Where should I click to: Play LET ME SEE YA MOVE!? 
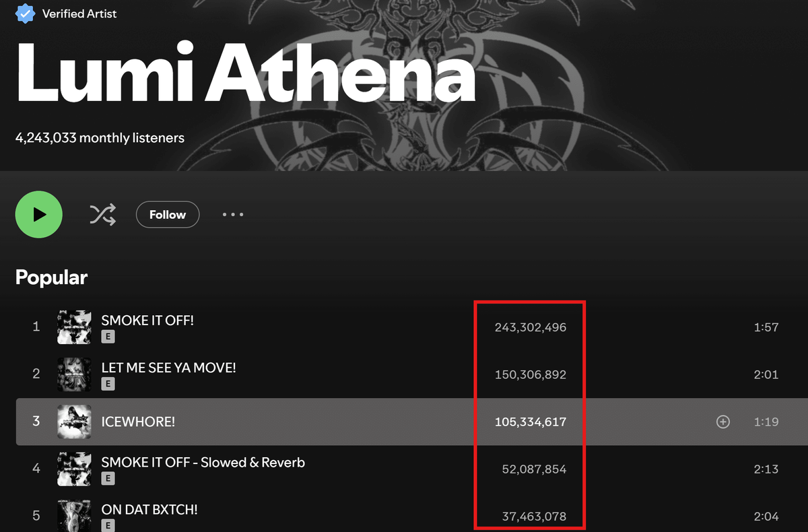[168, 368]
